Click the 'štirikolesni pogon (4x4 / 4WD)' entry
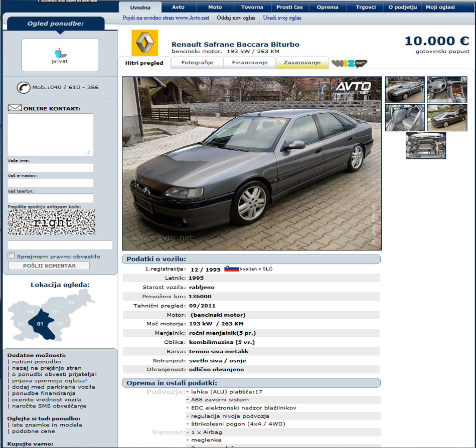 [238, 424]
